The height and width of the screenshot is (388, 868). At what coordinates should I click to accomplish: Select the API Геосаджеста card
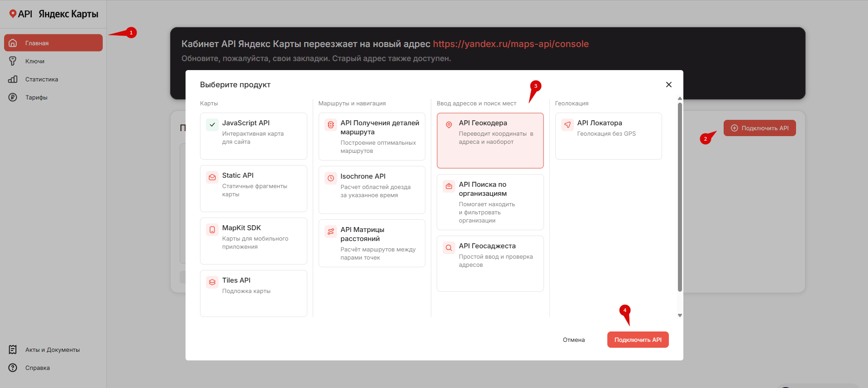pyautogui.click(x=490, y=264)
